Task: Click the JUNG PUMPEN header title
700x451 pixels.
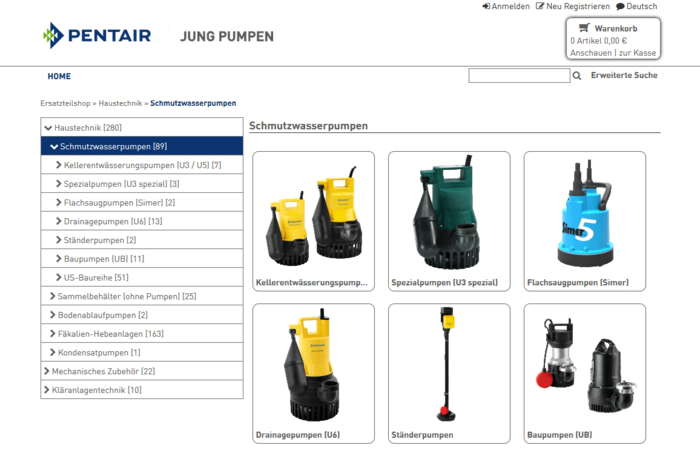Action: (227, 37)
